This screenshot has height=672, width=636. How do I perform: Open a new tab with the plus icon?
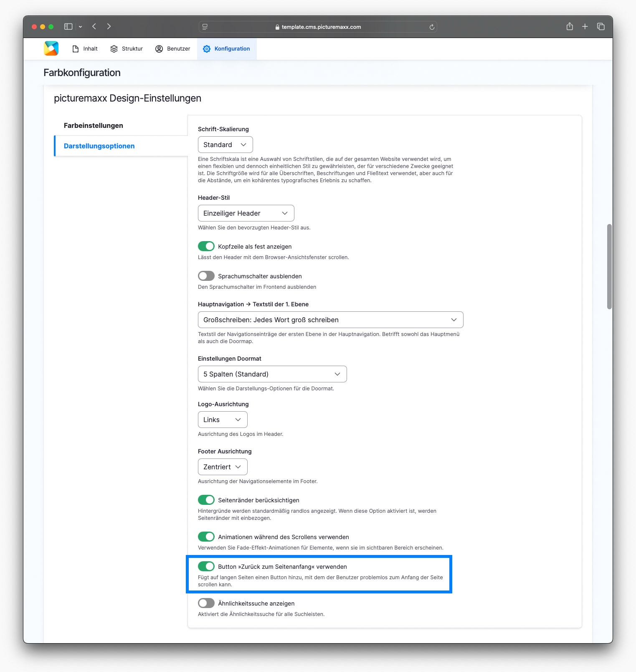point(585,27)
